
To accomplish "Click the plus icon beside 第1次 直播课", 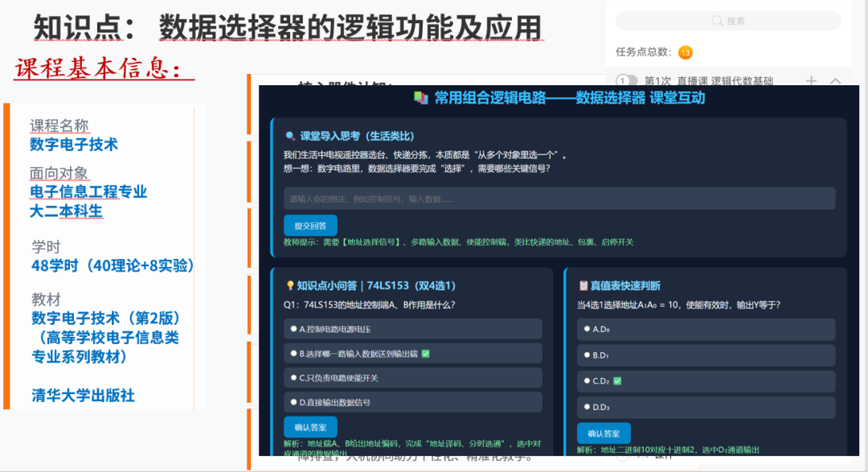I will tap(811, 81).
